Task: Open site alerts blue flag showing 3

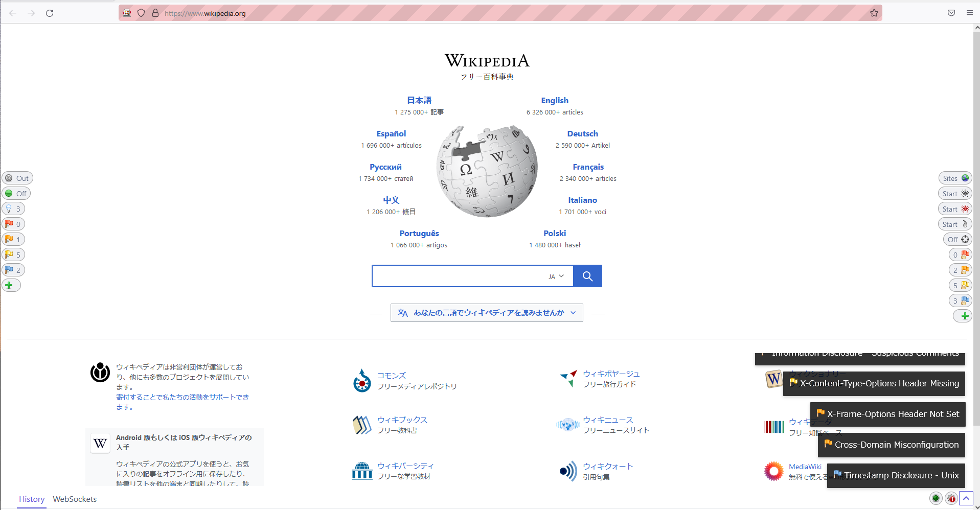Action: click(x=961, y=301)
